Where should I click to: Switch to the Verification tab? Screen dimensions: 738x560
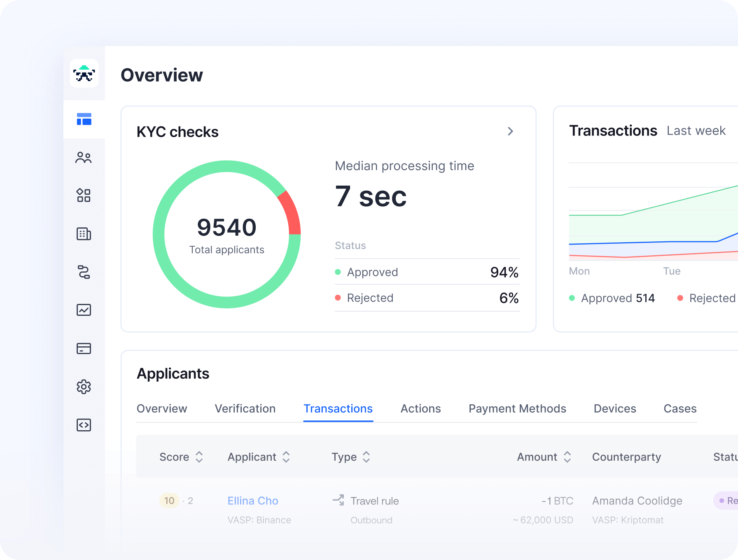pos(245,408)
